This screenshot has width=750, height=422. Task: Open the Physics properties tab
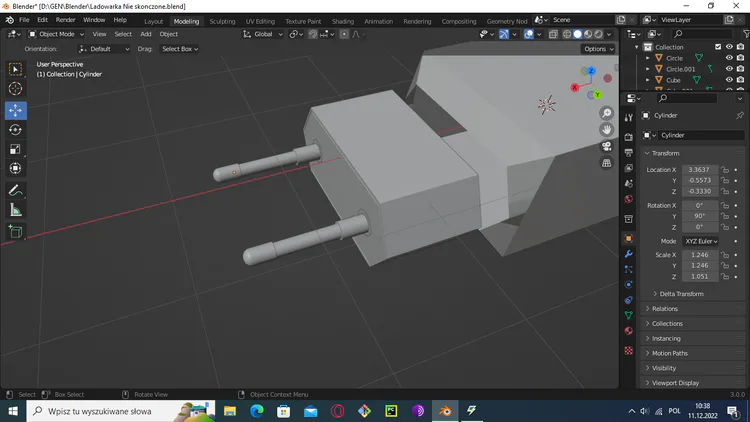click(x=629, y=285)
